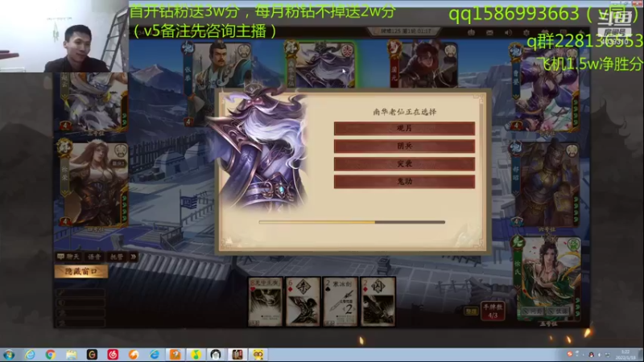
Task: Open the mail envelope icon in game bar
Action: coord(489,32)
